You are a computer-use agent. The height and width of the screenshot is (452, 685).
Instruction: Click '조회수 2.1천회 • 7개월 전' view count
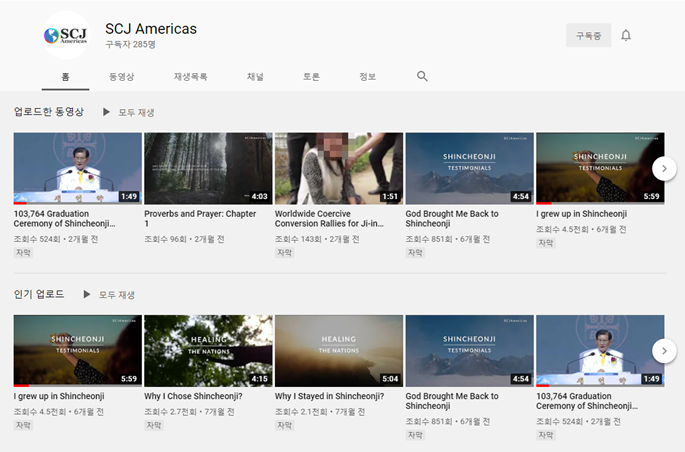click(320, 411)
